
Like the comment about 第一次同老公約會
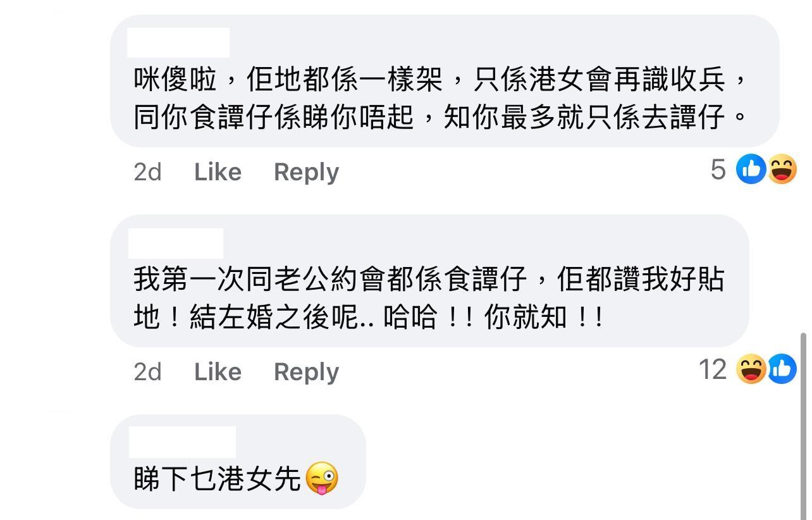point(218,372)
